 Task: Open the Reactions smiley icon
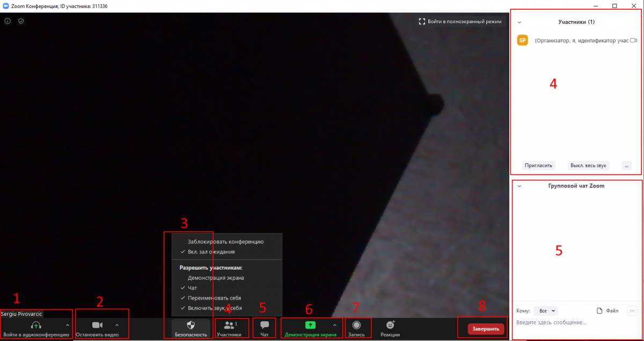coord(390,325)
